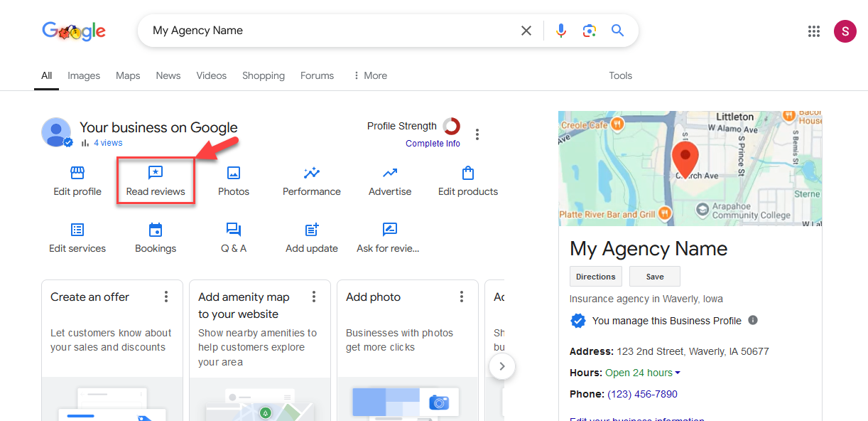The width and height of the screenshot is (868, 421).
Task: Open the Add photo card
Action: 408,350
